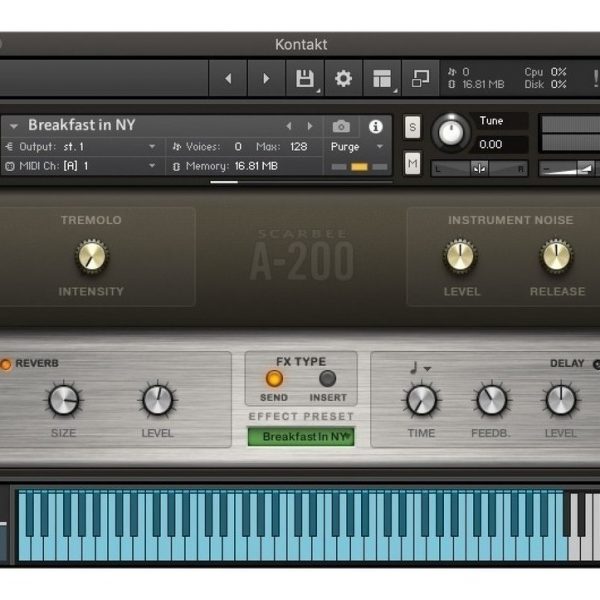Click instrument name Breakfast in NY
Image resolution: width=600 pixels, height=600 pixels.
[82, 125]
